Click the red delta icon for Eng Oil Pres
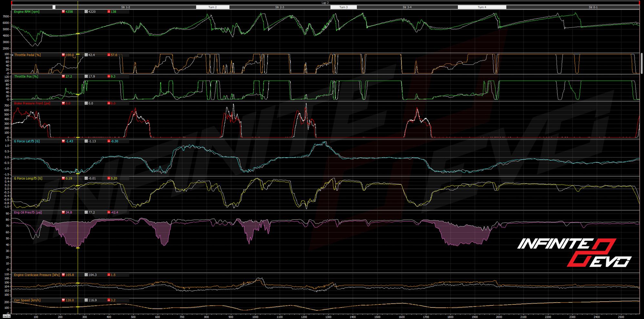 pyautogui.click(x=109, y=213)
